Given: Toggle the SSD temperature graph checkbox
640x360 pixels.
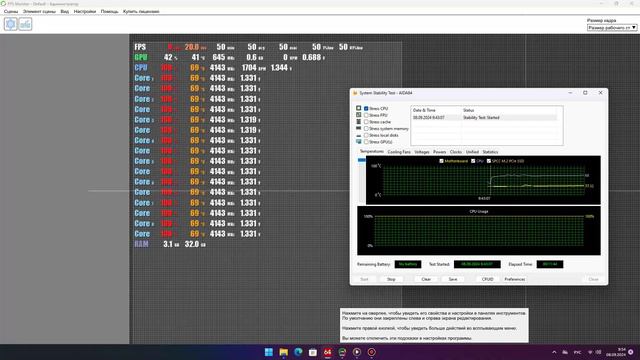Looking at the screenshot, I should (x=489, y=161).
